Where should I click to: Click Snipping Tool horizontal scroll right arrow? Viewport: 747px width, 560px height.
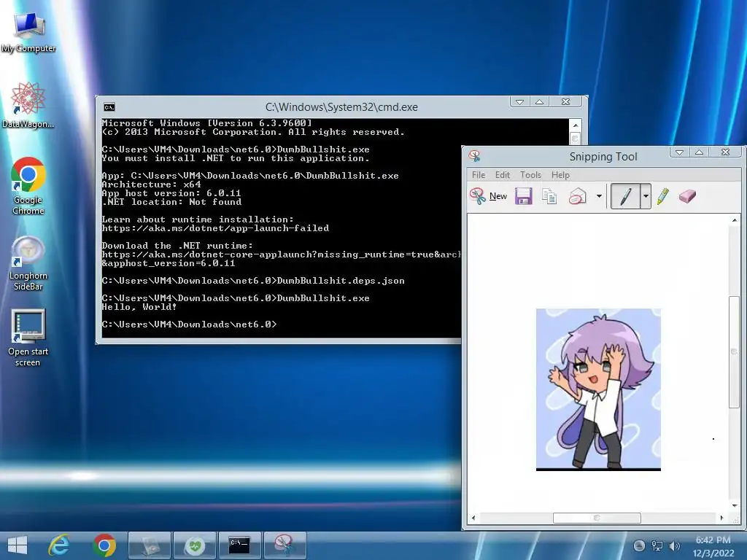721,518
